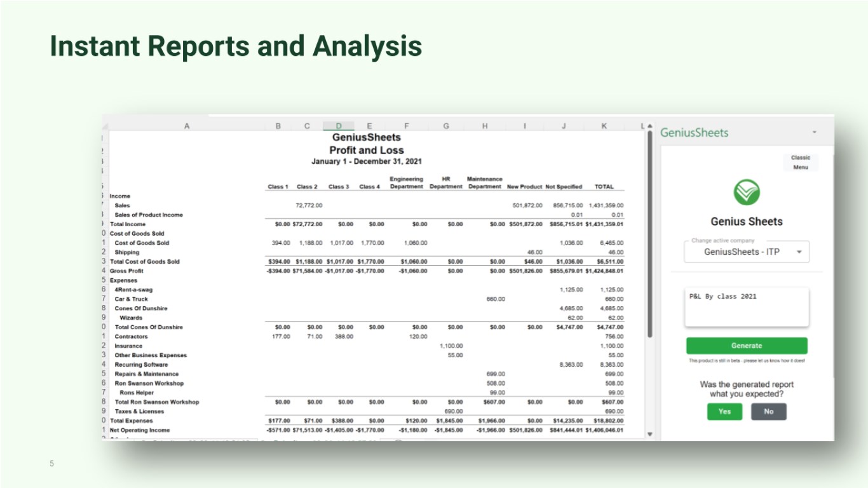Viewport: 868px width, 488px height.
Task: Click the 'Car & Truck' row label
Action: (131, 299)
